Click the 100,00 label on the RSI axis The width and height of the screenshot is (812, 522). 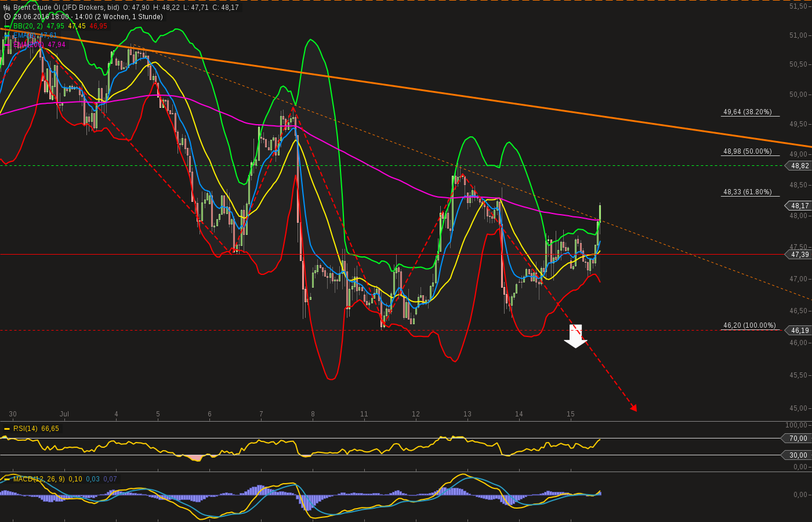pos(796,425)
